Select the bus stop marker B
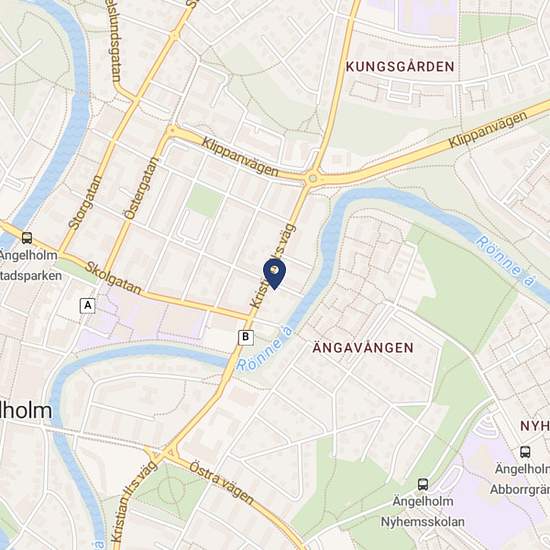 point(246,337)
